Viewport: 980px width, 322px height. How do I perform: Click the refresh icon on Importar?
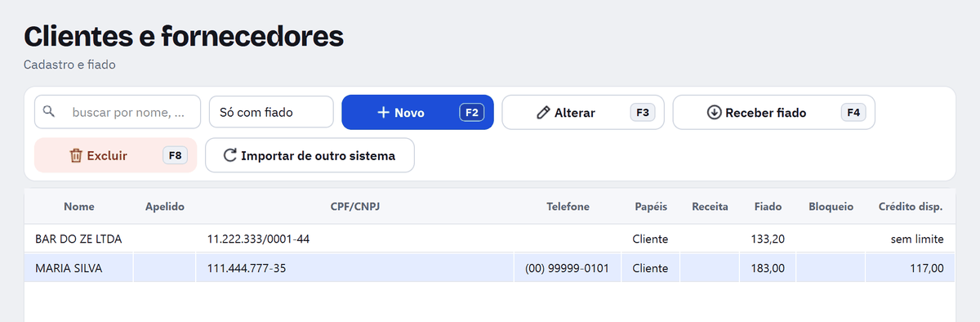pyautogui.click(x=229, y=155)
